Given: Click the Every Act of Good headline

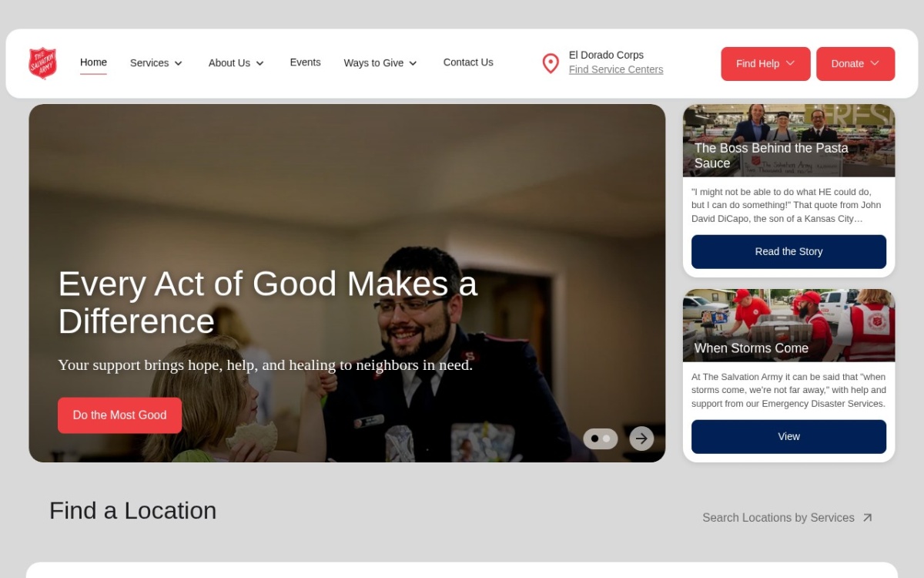Looking at the screenshot, I should (x=268, y=302).
